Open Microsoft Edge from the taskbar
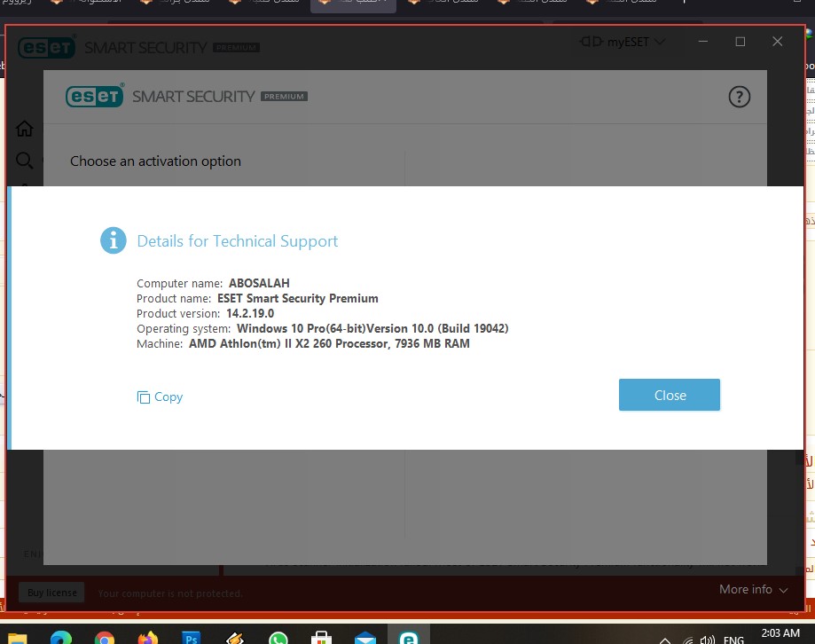The height and width of the screenshot is (644, 815). tap(61, 639)
